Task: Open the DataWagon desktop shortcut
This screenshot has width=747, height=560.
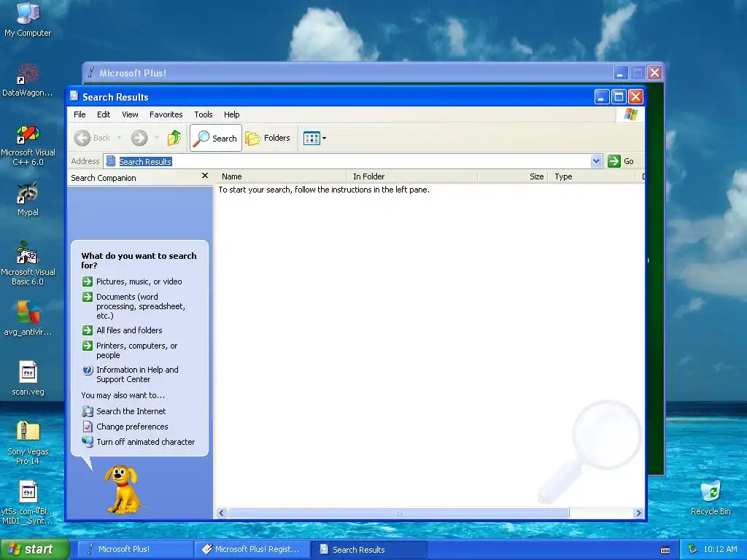Action: pyautogui.click(x=28, y=80)
